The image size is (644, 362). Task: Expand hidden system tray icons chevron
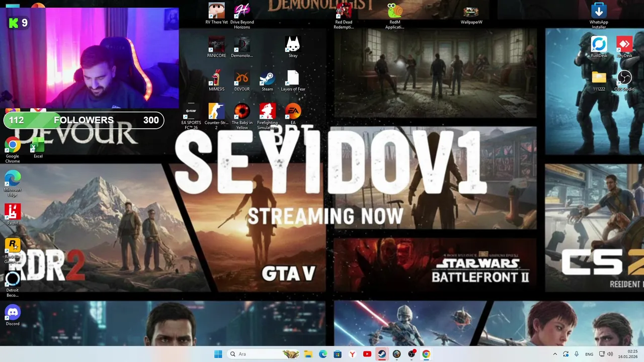click(555, 354)
